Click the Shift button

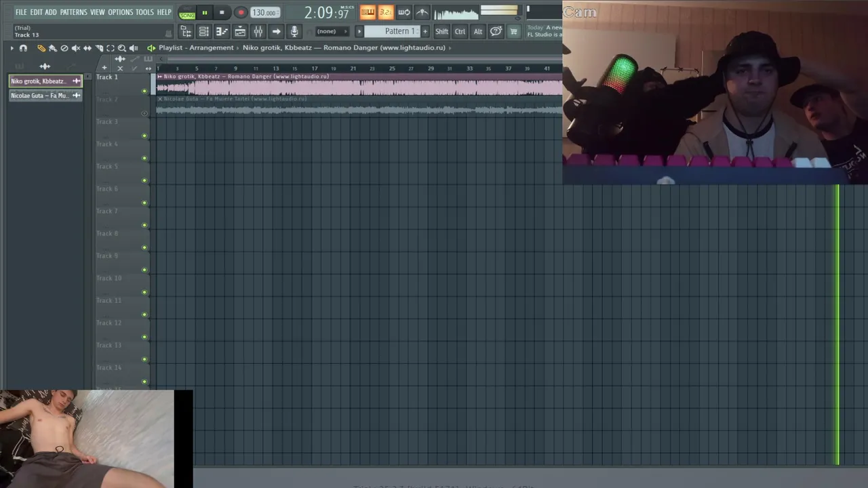click(x=441, y=31)
